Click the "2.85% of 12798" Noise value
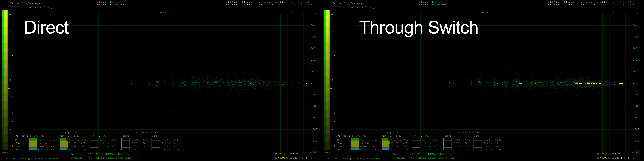Image resolution: width=644 pixels, height=161 pixels. 170,150
